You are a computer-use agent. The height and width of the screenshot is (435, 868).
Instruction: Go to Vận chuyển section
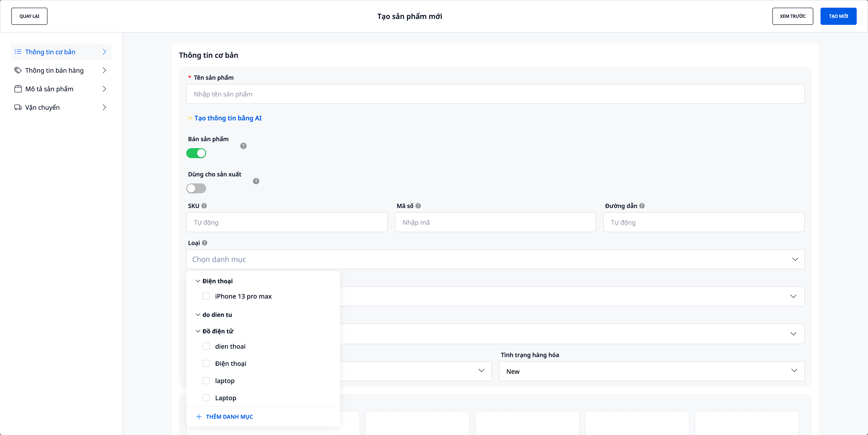61,108
